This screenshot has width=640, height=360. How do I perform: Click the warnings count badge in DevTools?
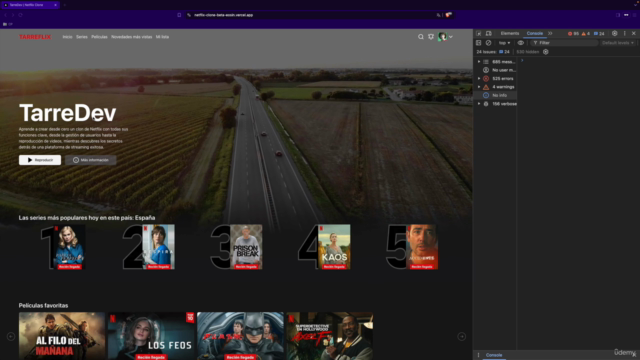point(586,33)
